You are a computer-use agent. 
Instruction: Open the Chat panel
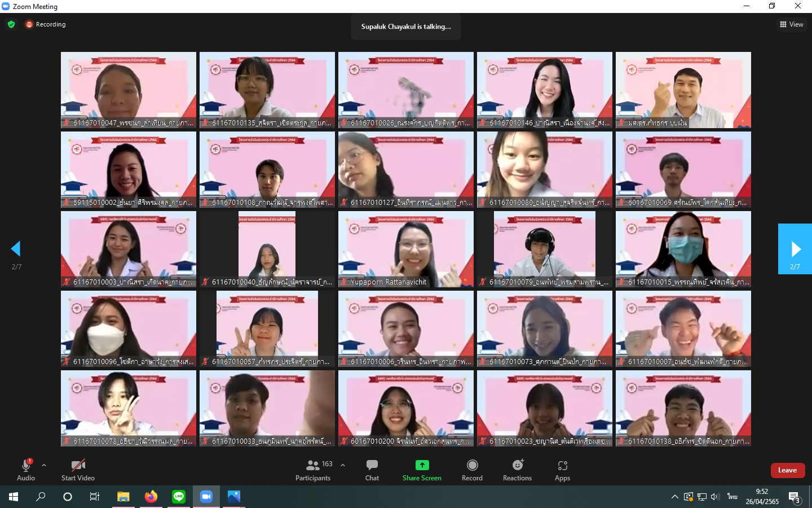pos(372,470)
